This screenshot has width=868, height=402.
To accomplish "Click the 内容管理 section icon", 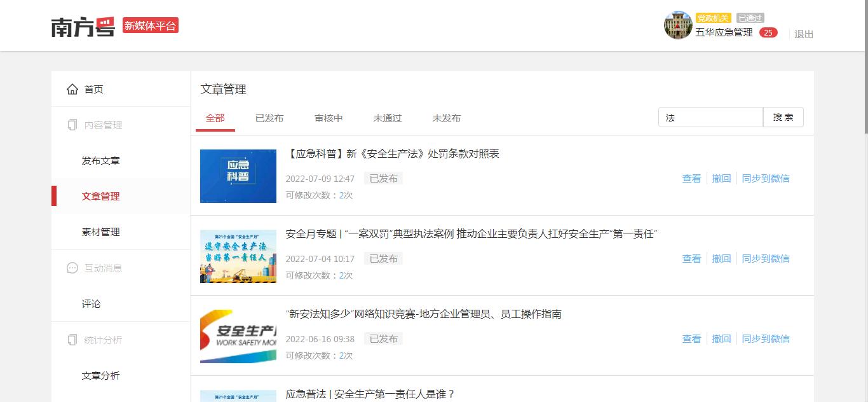I will [72, 125].
